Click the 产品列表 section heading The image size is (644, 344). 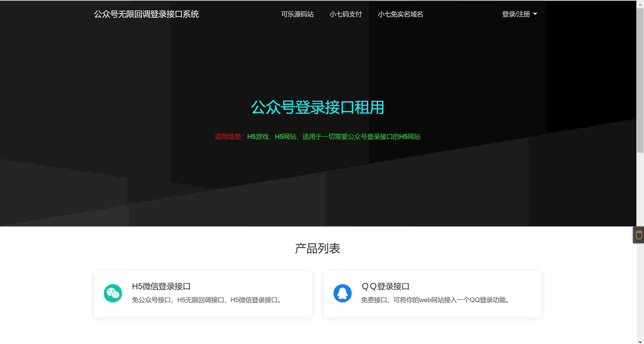[x=318, y=248]
